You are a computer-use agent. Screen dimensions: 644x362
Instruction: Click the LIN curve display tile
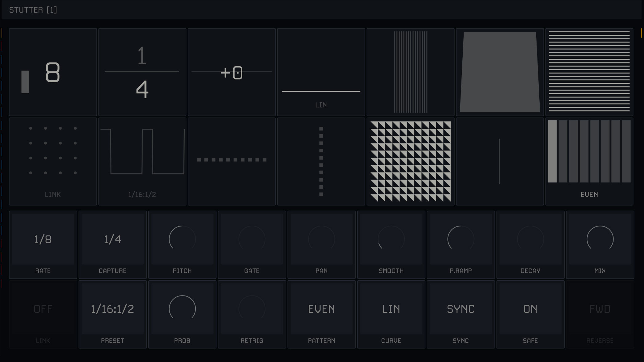click(321, 72)
